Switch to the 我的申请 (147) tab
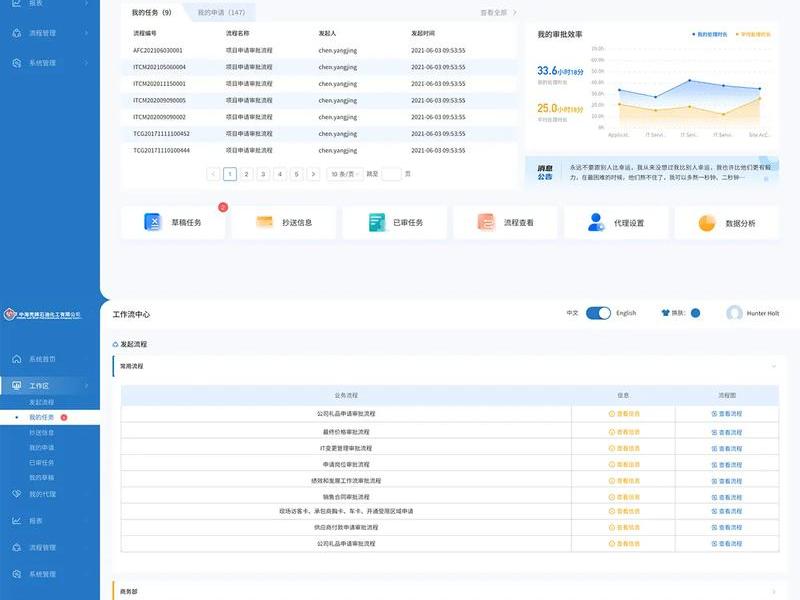The image size is (800, 600). click(x=221, y=12)
